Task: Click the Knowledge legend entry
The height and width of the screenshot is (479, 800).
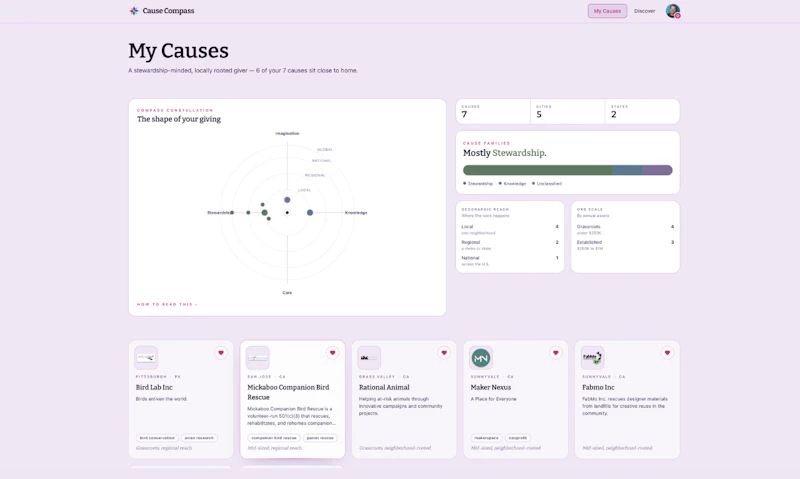Action: (x=512, y=184)
